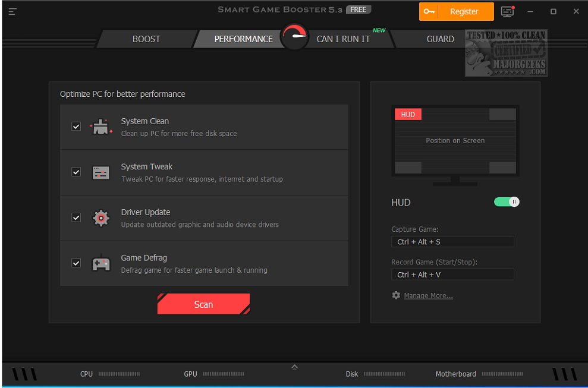
Task: Select bottom-right HUD position on screen
Action: (502, 168)
